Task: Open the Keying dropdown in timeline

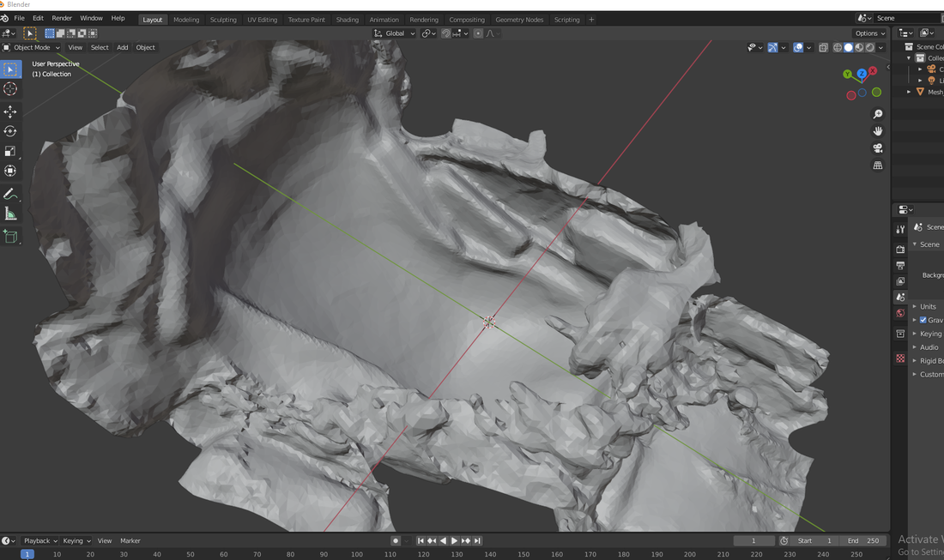Action: (x=76, y=541)
